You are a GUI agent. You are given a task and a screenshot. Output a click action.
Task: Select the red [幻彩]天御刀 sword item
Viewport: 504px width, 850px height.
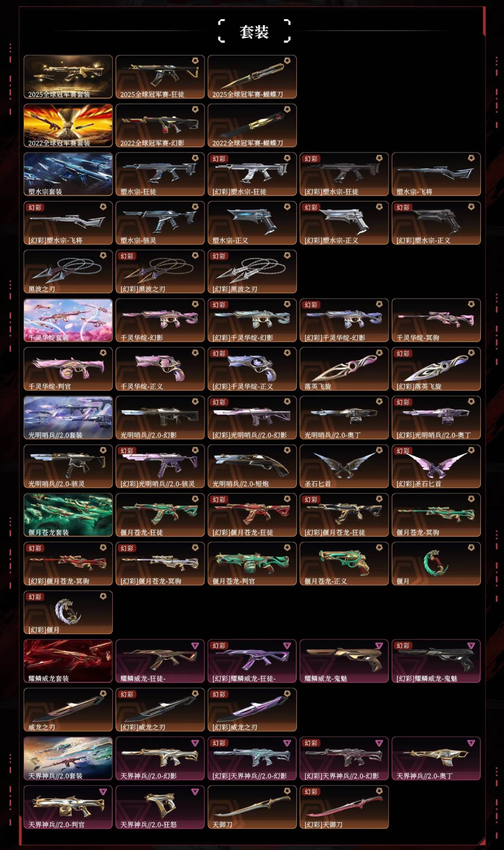click(344, 807)
